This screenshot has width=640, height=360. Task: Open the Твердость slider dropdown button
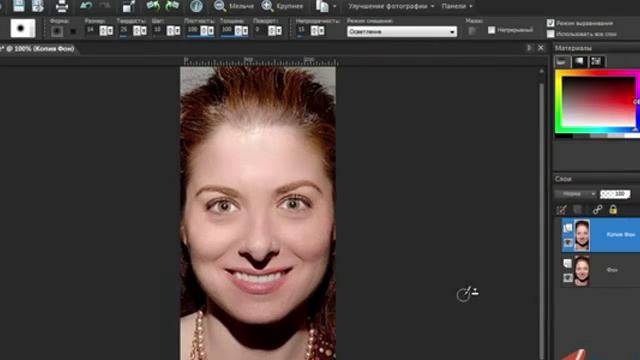point(143,30)
